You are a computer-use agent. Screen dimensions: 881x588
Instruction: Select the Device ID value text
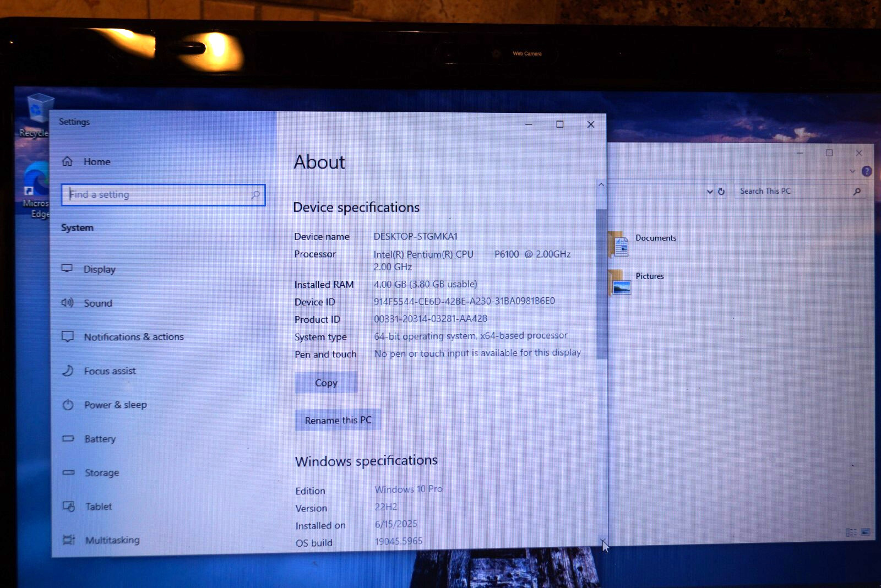click(x=464, y=301)
